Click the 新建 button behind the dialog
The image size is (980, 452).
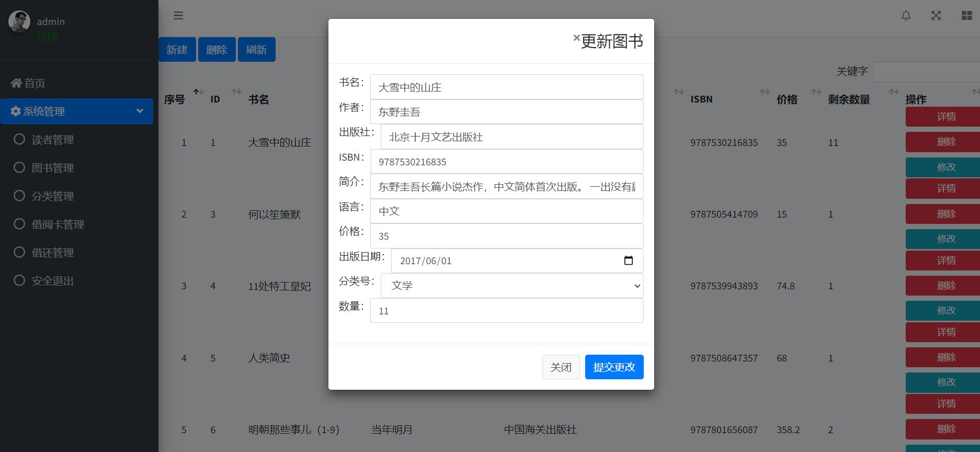(x=177, y=50)
